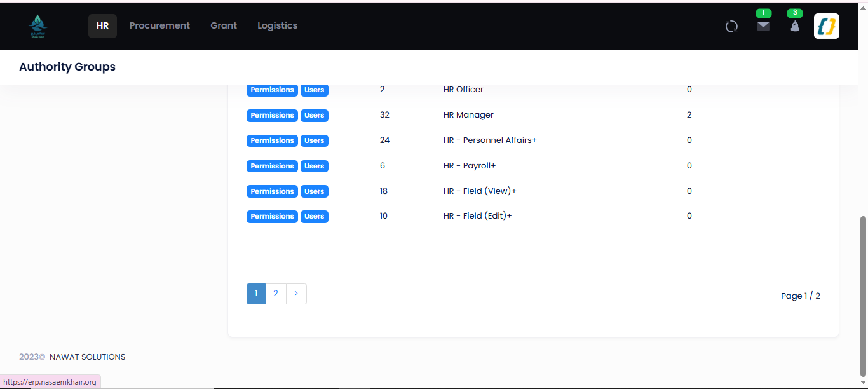
Task: Open Permissions for HR Officer
Action: pos(272,90)
